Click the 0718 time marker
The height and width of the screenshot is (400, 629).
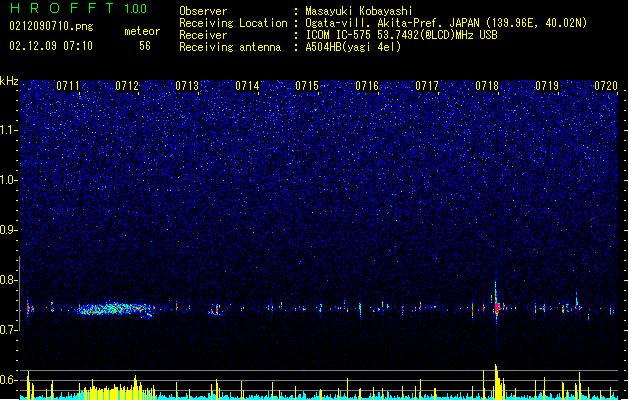pyautogui.click(x=487, y=86)
